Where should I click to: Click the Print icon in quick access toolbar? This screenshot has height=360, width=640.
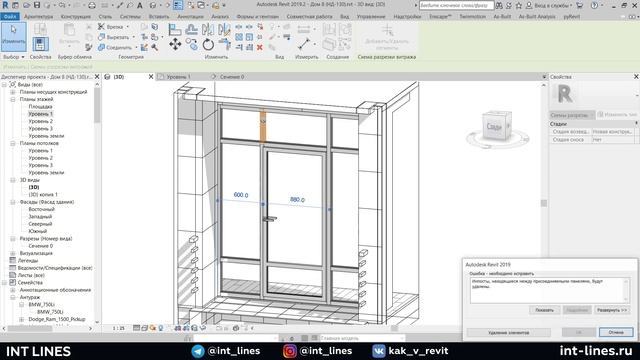pos(92,5)
